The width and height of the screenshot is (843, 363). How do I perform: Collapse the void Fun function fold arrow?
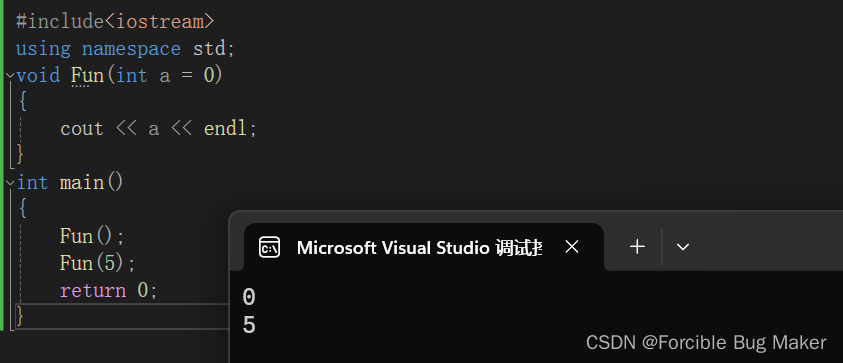click(x=10, y=76)
